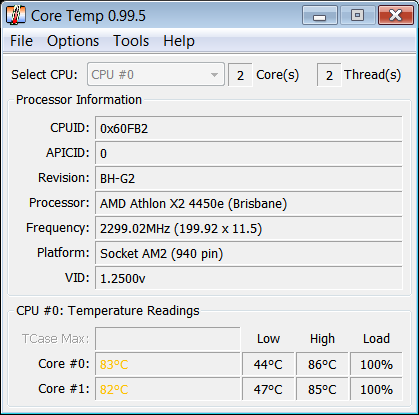The width and height of the screenshot is (419, 415).
Task: Click the Frequency field showing 2299.02MHz
Action: pos(249,228)
